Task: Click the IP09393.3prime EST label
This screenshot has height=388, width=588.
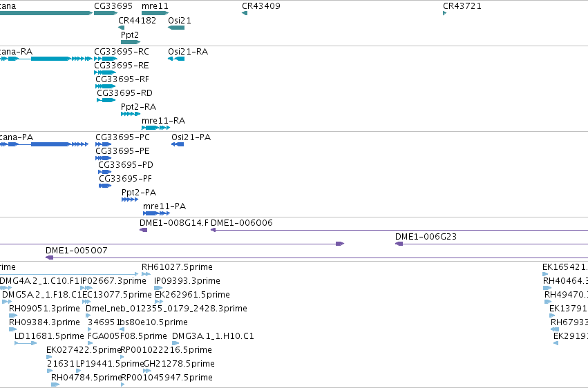Action: [187, 281]
